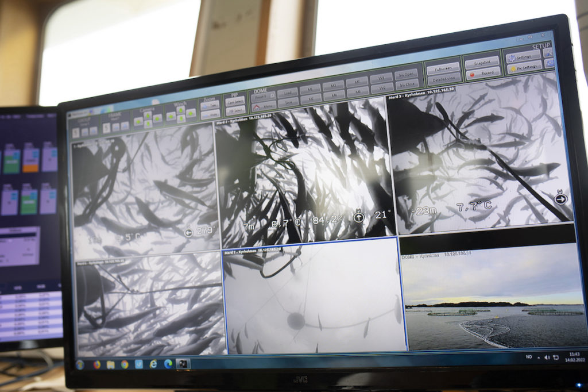Lower the winch with the down arrow
The width and height of the screenshot is (588, 392).
pos(181,118)
